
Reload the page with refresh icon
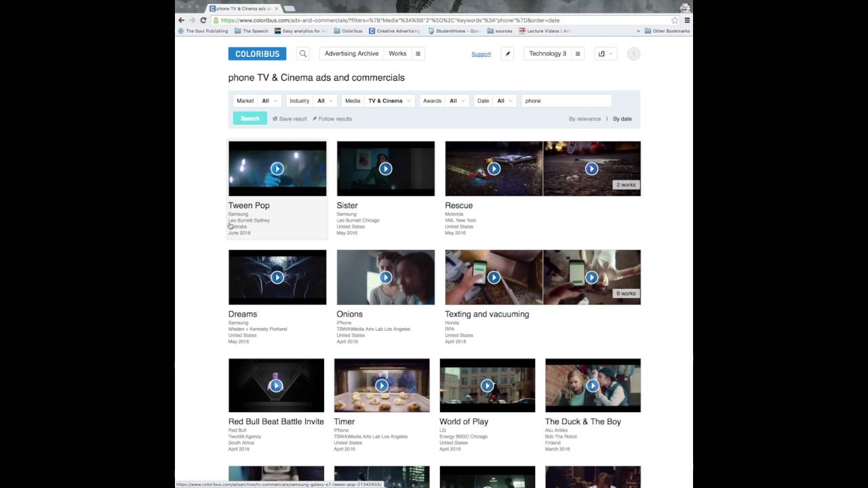tap(203, 20)
